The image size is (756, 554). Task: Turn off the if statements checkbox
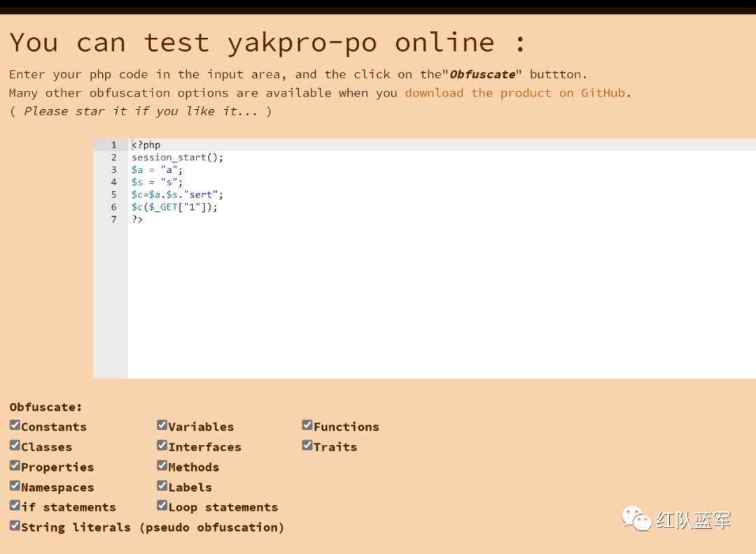coord(15,505)
